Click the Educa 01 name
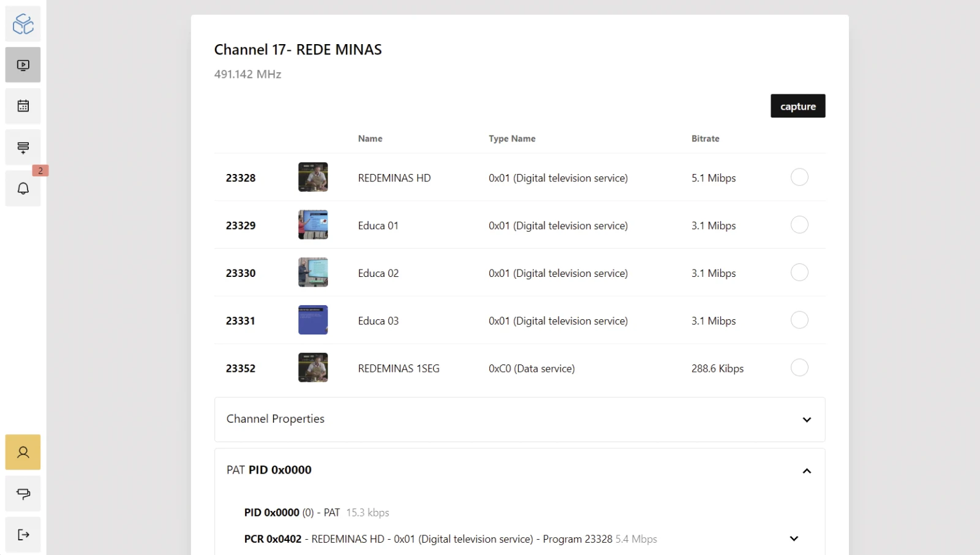The width and height of the screenshot is (980, 555). point(379,225)
